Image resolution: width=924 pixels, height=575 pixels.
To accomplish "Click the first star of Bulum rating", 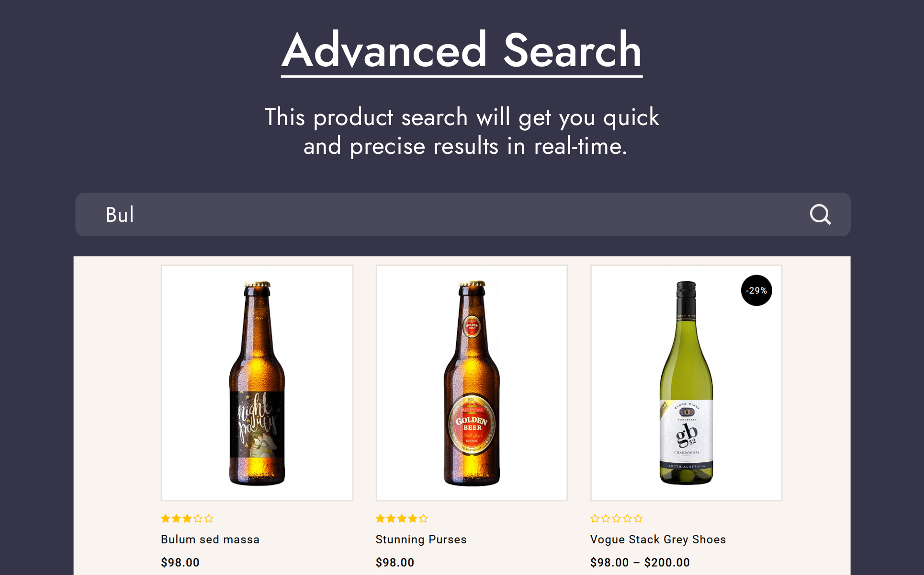I will 166,518.
